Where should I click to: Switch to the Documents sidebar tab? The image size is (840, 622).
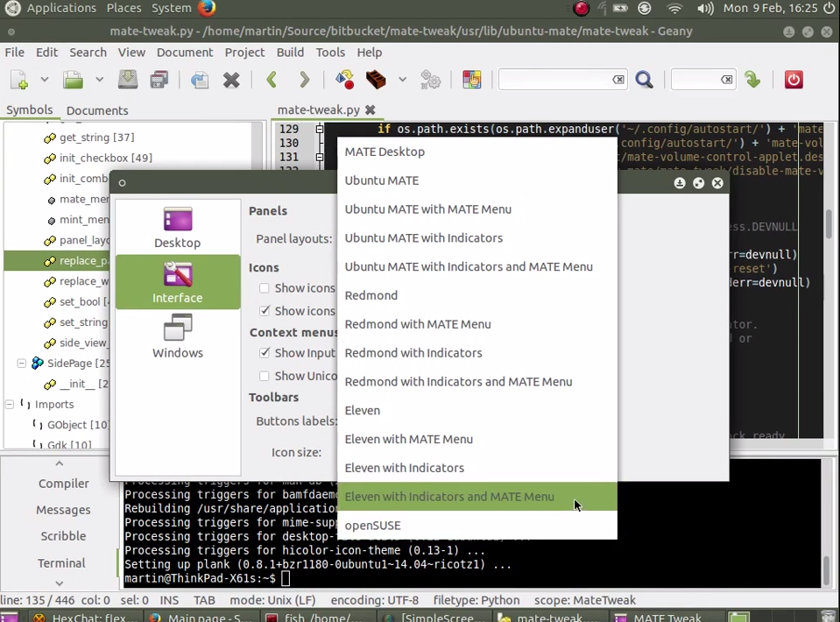[x=97, y=110]
